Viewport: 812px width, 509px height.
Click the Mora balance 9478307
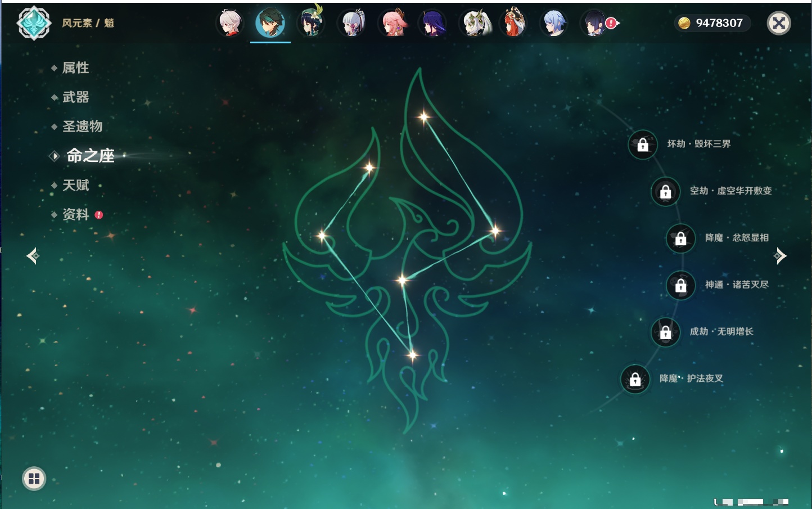(719, 23)
